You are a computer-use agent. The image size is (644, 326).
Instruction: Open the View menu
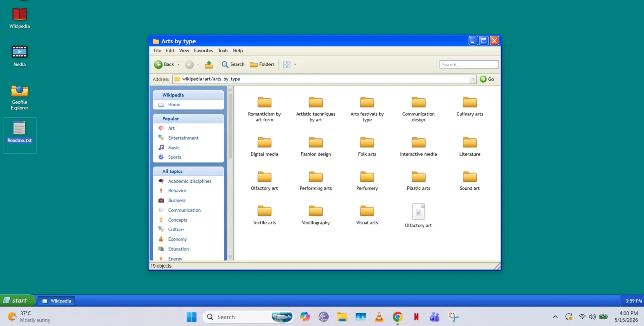point(184,51)
